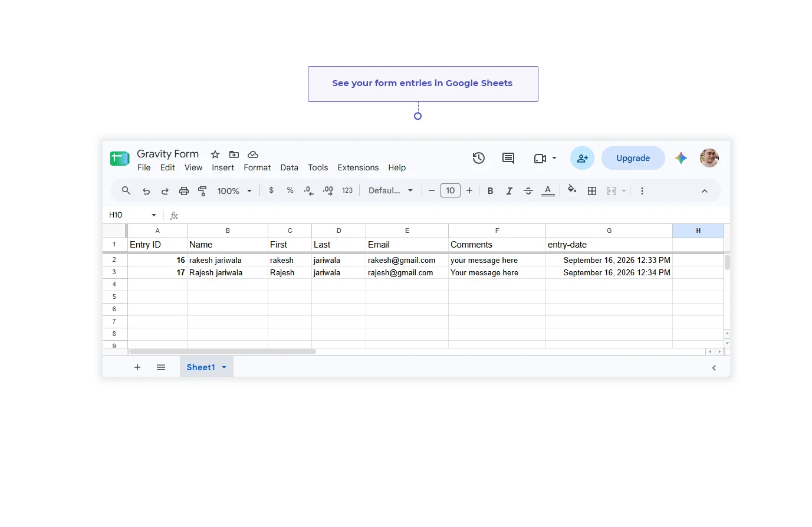Open the borders tool
Image resolution: width=812 pixels, height=527 pixels.
click(x=593, y=191)
